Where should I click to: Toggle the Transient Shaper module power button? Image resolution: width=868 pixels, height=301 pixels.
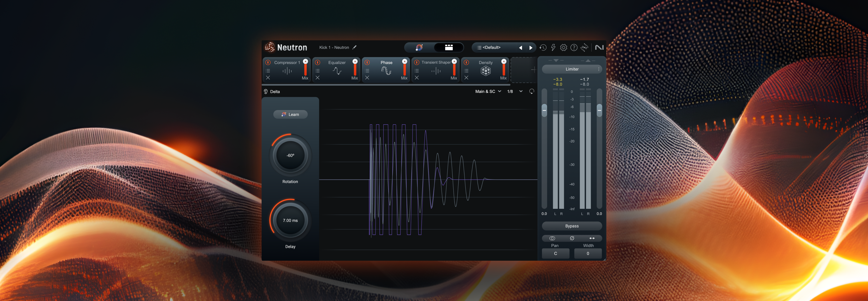tap(417, 62)
